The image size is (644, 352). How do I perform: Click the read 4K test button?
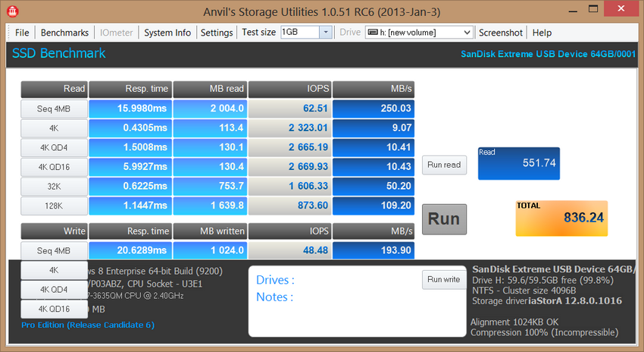tap(54, 128)
